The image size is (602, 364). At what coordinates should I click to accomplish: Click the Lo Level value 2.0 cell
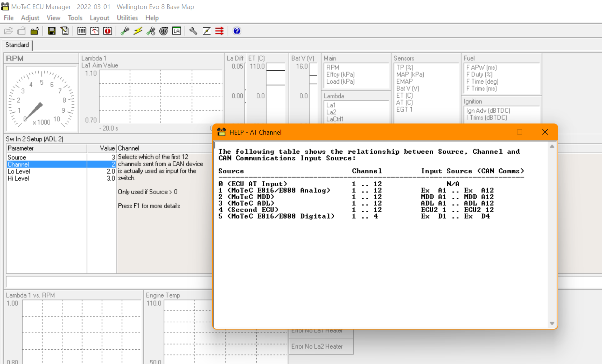[102, 171]
